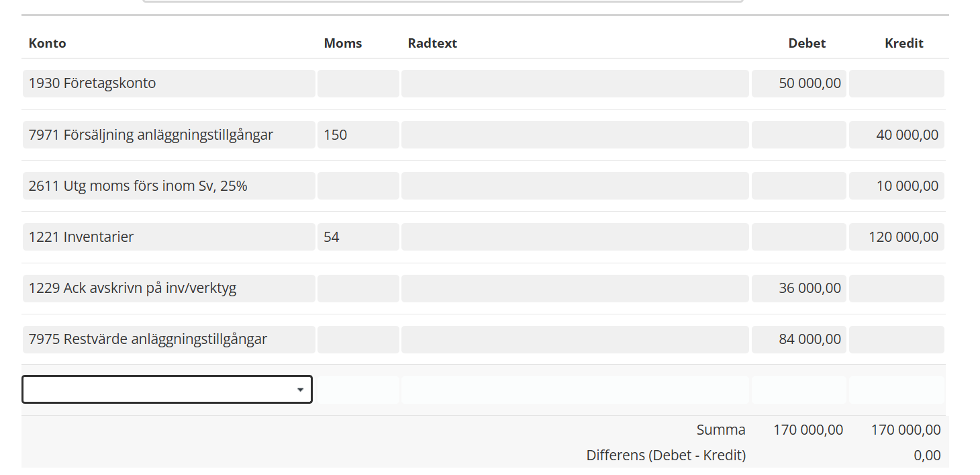The image size is (980, 475).
Task: Edit the 84 000,00 debet amount
Action: pos(799,339)
